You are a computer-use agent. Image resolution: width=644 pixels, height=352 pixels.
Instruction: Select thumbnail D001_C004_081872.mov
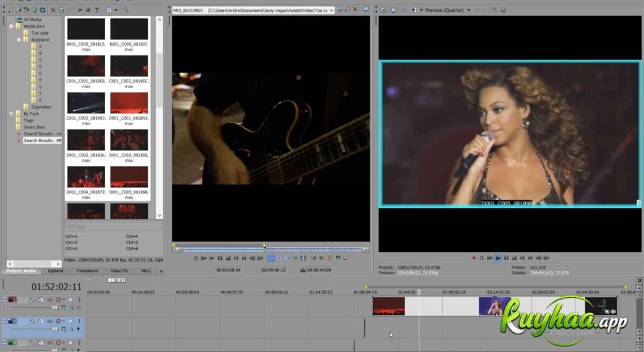[x=86, y=177]
